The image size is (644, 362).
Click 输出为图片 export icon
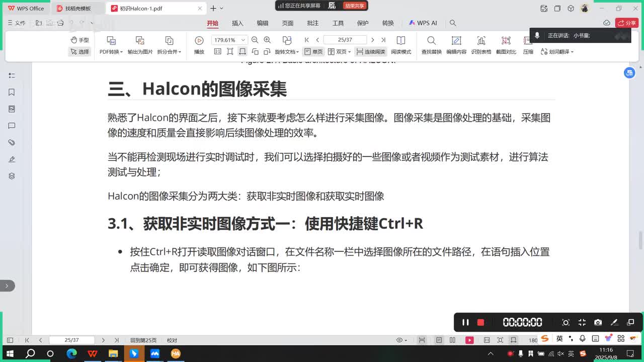pos(140,41)
